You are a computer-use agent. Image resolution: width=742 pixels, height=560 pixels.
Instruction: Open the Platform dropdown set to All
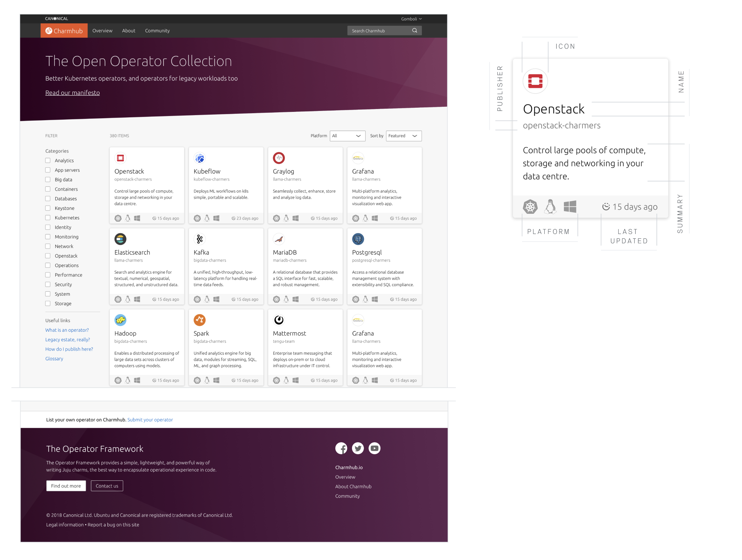tap(348, 136)
